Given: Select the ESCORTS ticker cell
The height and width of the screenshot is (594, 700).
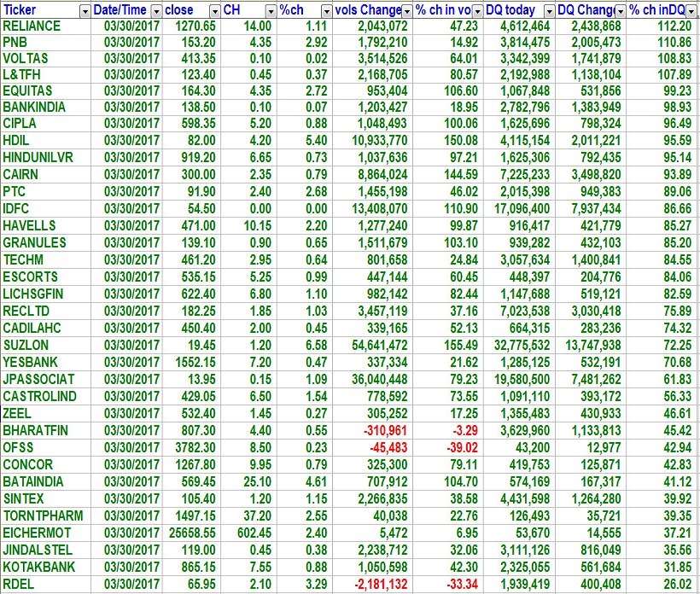Looking at the screenshot, I should 45,277.
